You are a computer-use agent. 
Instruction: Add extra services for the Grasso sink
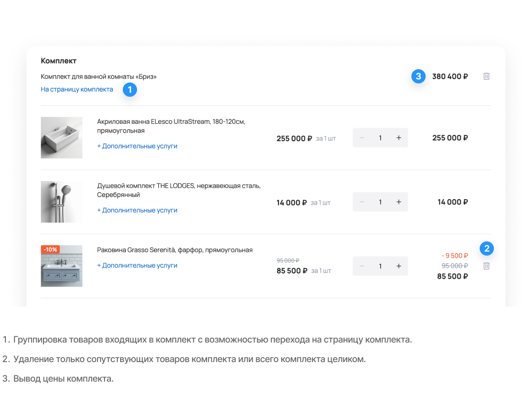pos(137,265)
